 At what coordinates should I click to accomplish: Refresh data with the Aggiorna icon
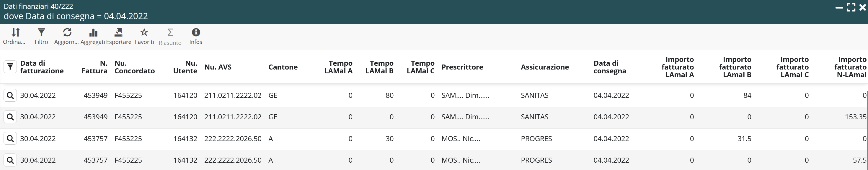pos(67,33)
